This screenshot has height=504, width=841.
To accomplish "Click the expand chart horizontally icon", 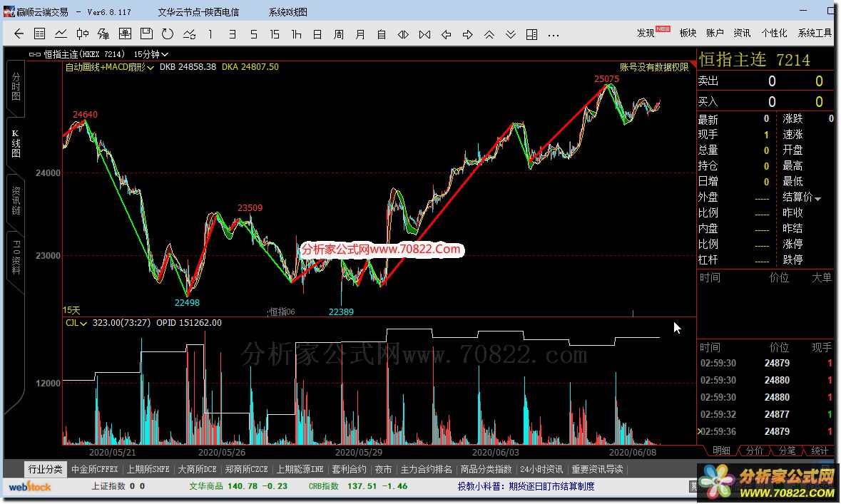I will pos(403,34).
